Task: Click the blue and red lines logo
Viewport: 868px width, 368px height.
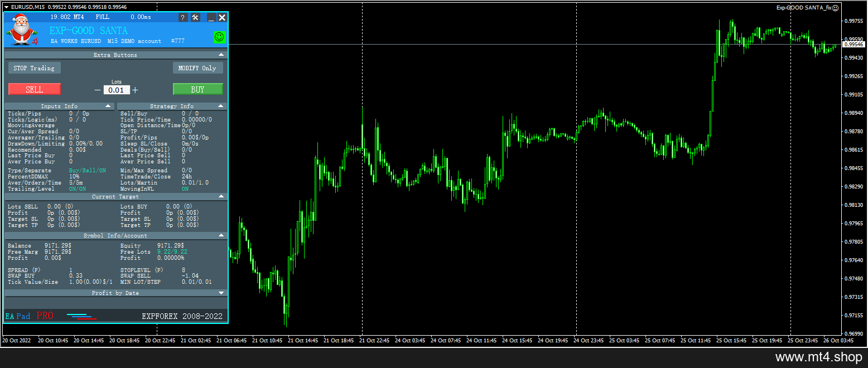Action: tap(81, 317)
